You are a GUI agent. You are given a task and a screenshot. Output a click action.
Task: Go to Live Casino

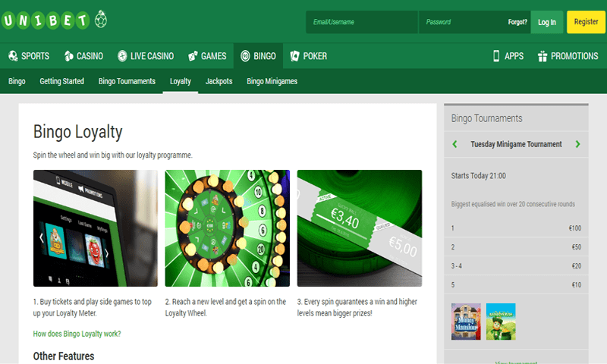[146, 56]
